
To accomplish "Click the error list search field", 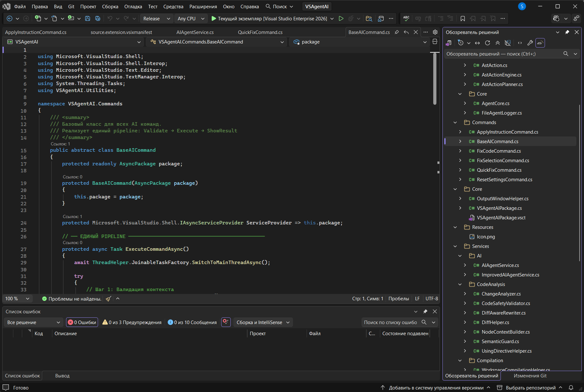I will coord(390,322).
